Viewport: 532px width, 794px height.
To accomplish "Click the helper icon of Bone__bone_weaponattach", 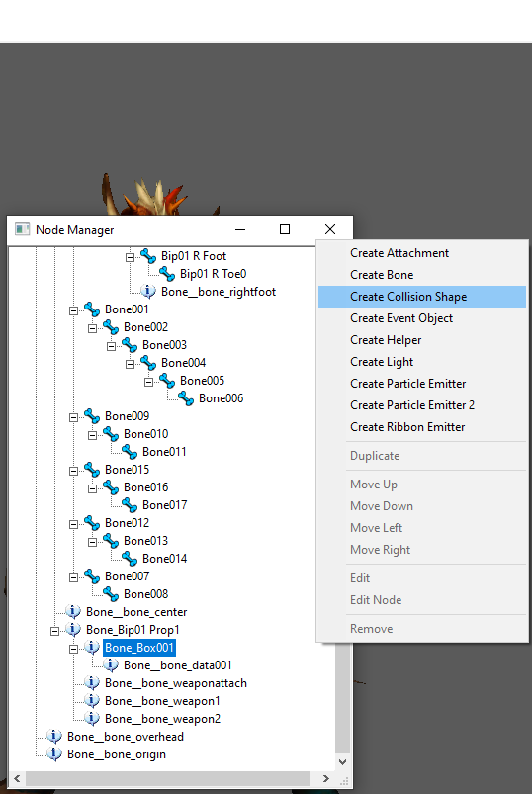I will coord(92,683).
